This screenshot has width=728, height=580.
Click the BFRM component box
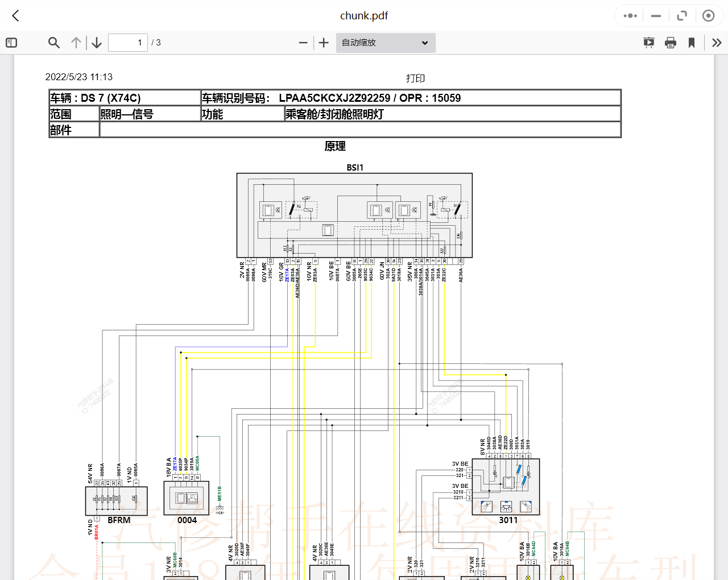[117, 501]
